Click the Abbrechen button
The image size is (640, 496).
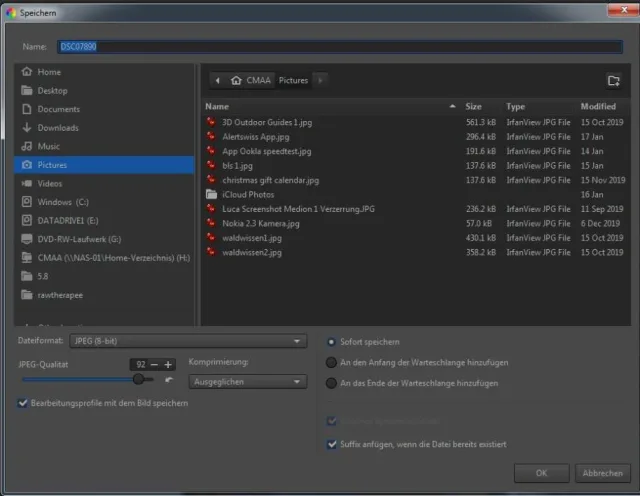tap(603, 473)
